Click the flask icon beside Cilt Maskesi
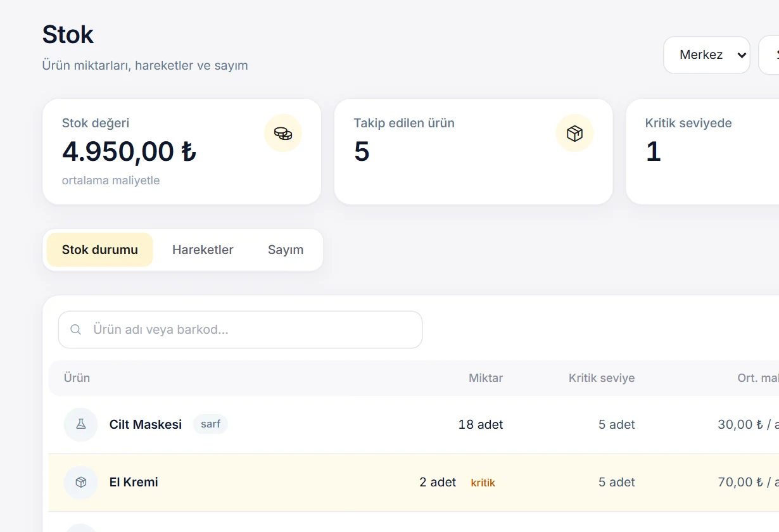 click(81, 424)
